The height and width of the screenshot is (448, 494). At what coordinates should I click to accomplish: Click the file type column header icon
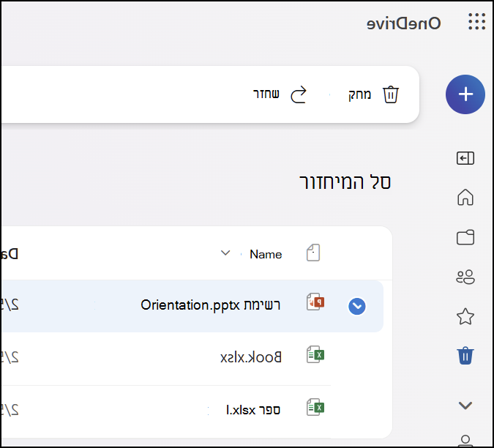click(313, 253)
